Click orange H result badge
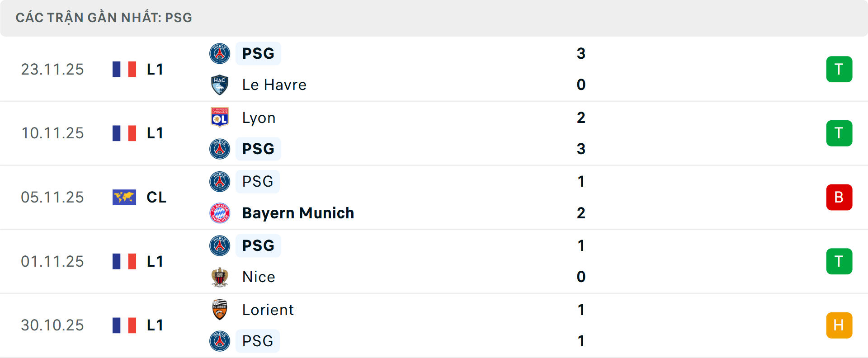The width and height of the screenshot is (868, 358). coord(839,325)
